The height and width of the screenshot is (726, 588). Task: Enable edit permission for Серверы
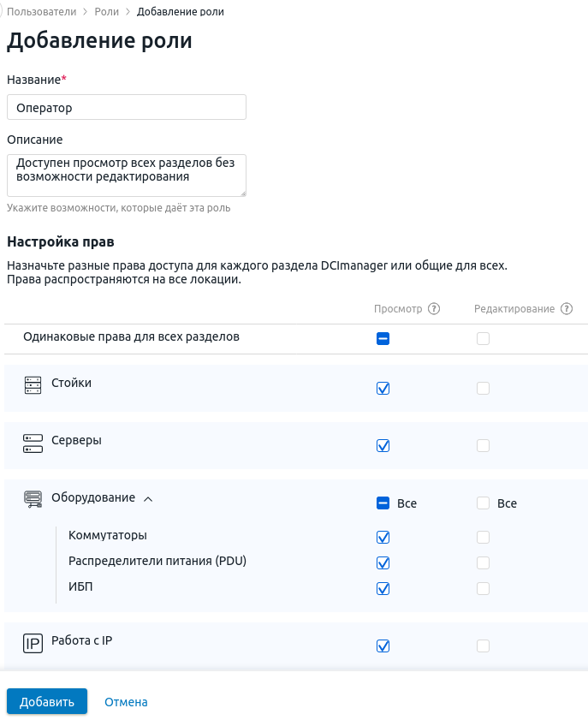coord(483,445)
